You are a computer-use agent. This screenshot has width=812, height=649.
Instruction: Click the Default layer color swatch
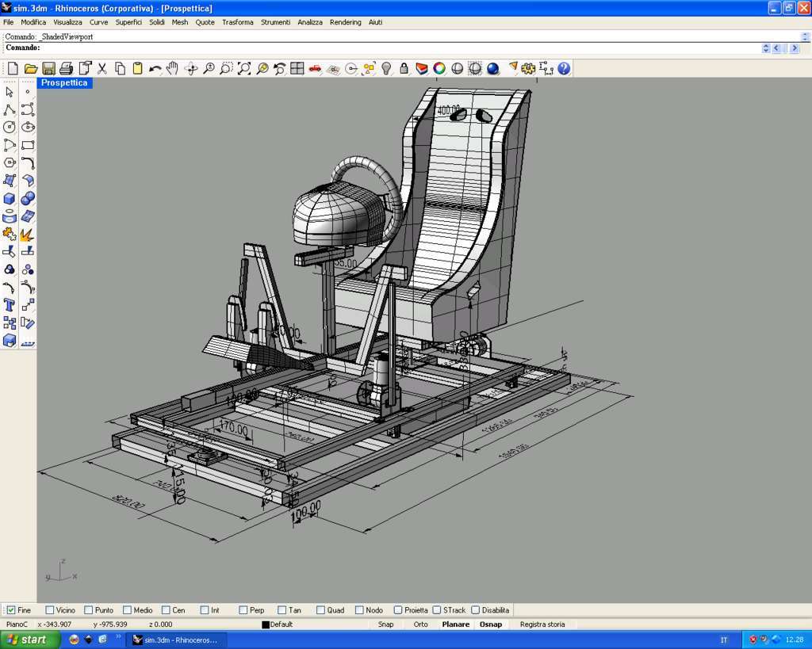266,624
